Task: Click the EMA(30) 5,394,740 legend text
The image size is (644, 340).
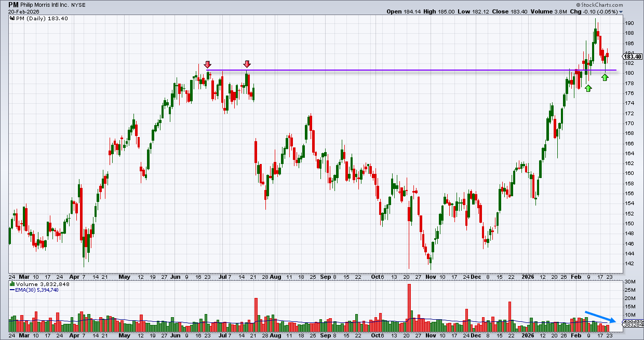Action: [38, 290]
